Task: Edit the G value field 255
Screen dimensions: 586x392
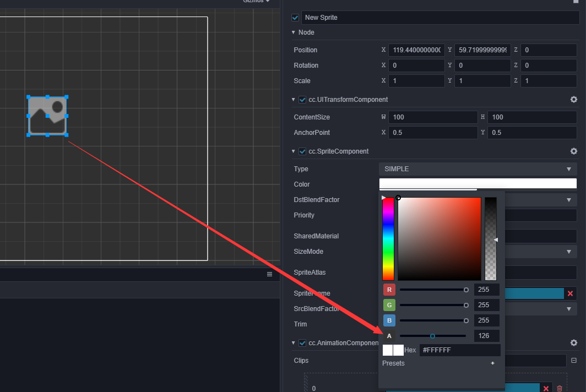Action: tap(487, 305)
